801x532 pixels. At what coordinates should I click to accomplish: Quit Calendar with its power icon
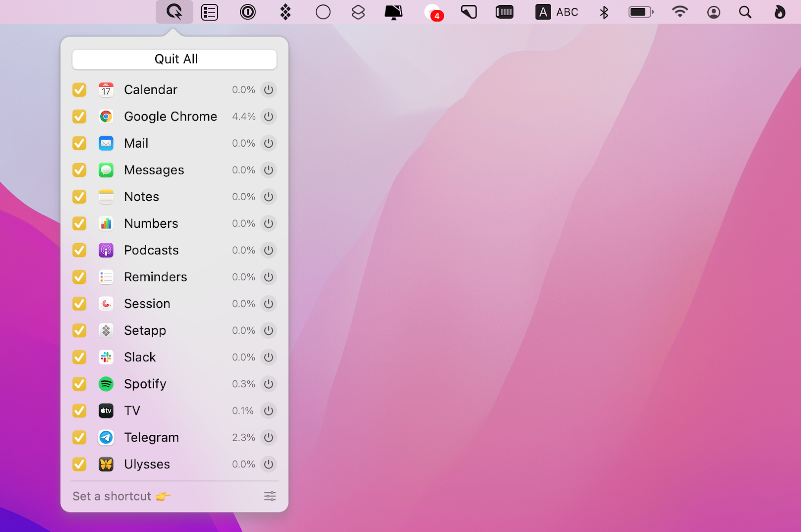269,90
